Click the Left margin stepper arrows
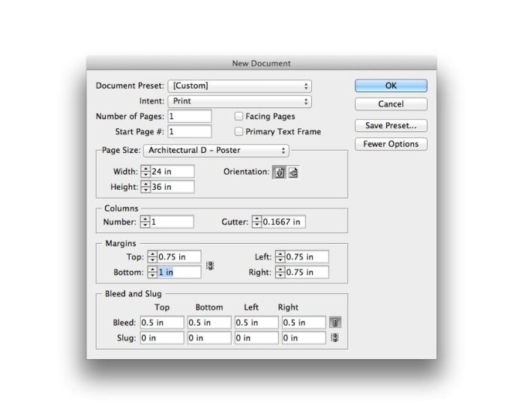Viewport: 522px width, 420px height. coord(280,256)
